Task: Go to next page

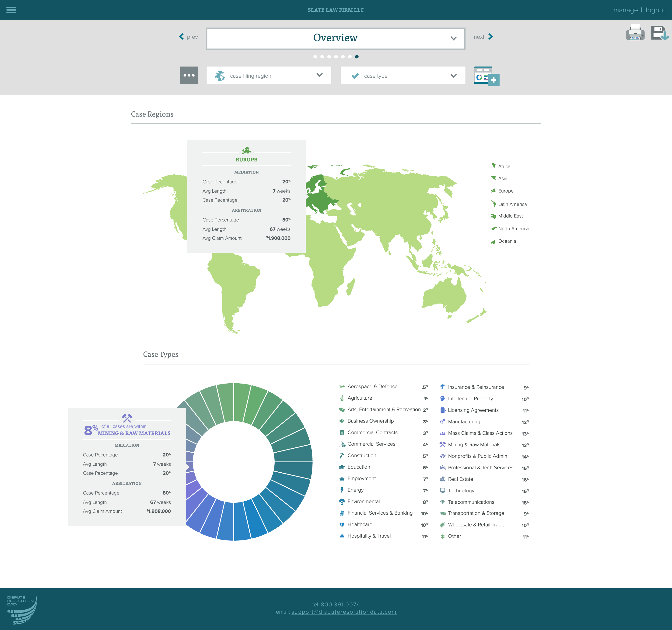Action: [483, 37]
